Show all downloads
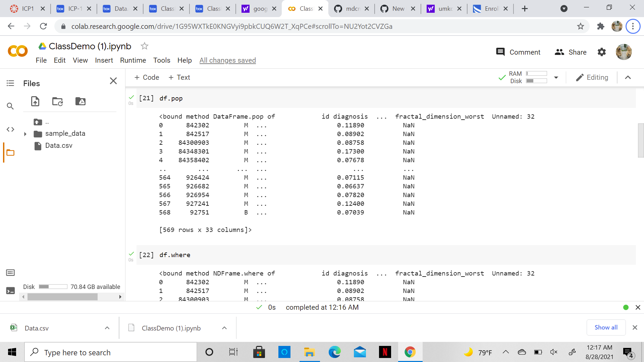This screenshot has width=644, height=362. (606, 327)
